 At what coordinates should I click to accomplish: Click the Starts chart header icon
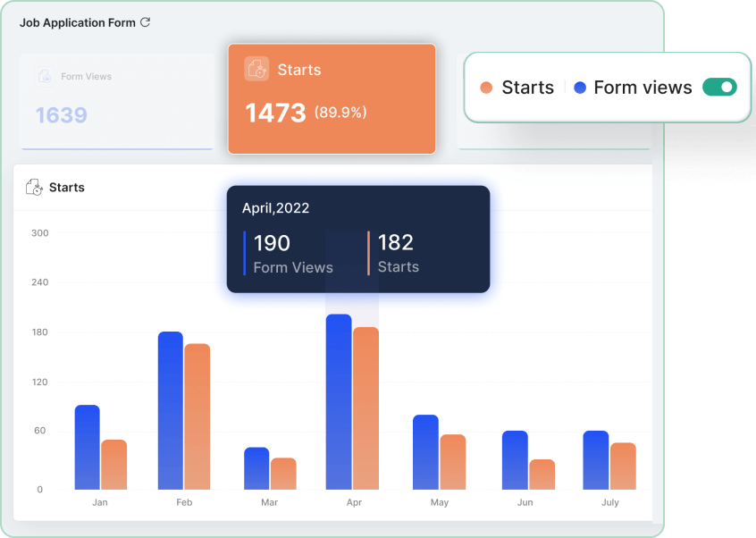coord(34,187)
